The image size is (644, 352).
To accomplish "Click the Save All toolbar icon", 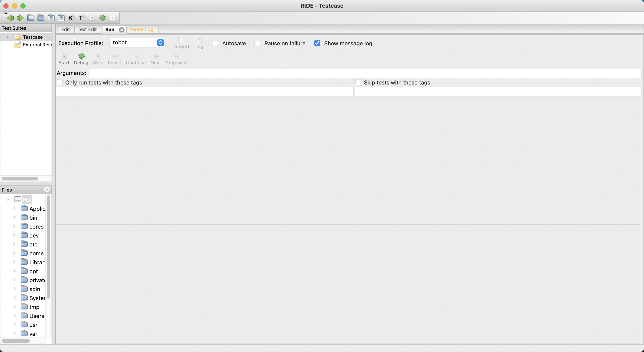I will (61, 18).
